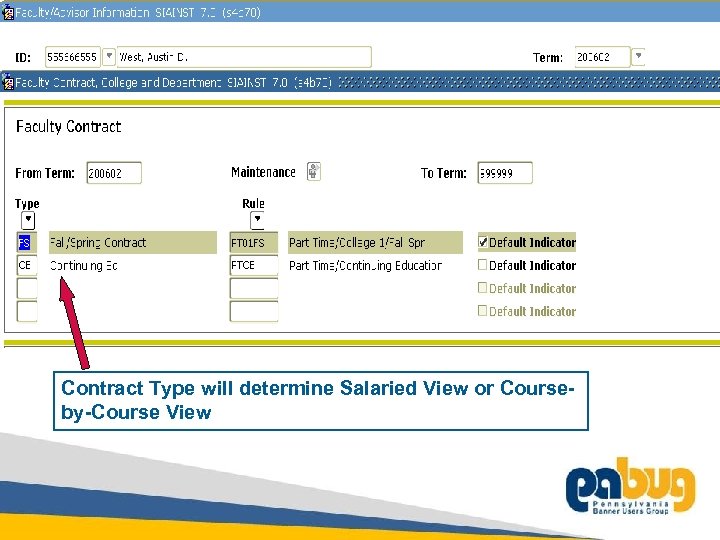Select the FS type code field
The image size is (720, 540).
pyautogui.click(x=26, y=242)
